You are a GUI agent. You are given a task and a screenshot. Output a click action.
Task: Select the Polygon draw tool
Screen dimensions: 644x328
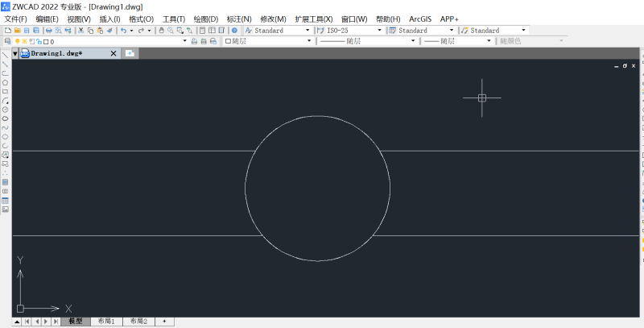click(5, 82)
